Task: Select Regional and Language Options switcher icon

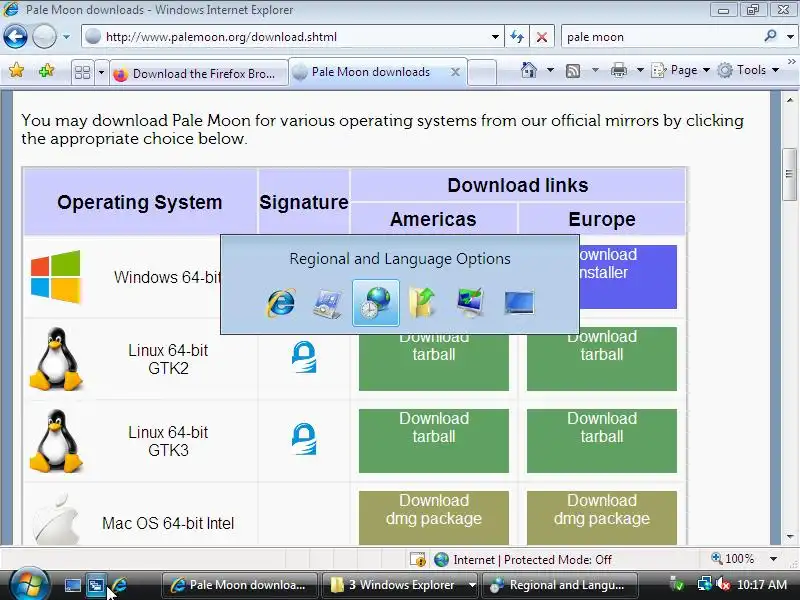Action: coord(376,303)
